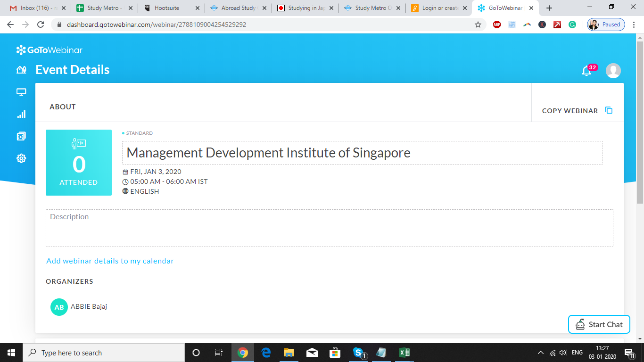The image size is (644, 362).
Task: Click the 05:00 AM - 06:00 AM IST time
Action: pos(169,181)
